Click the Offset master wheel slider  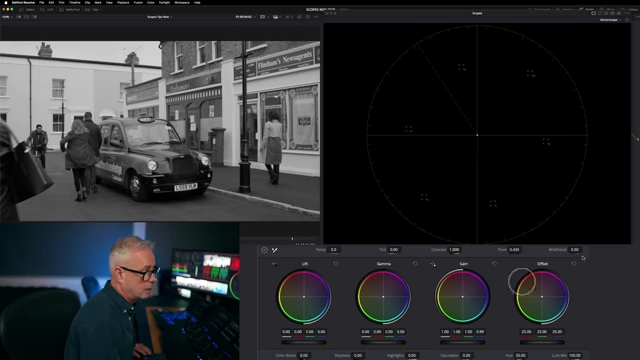[x=542, y=342]
